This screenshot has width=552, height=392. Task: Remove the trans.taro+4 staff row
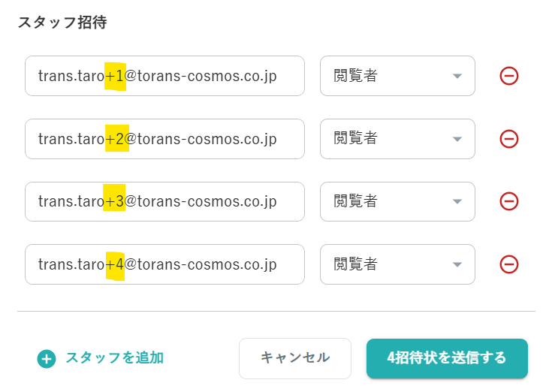tap(509, 264)
